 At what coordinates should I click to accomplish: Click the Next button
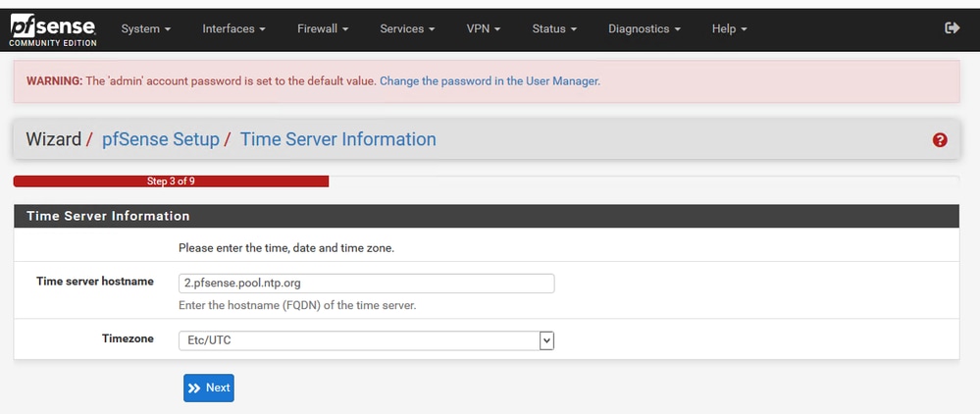point(209,388)
